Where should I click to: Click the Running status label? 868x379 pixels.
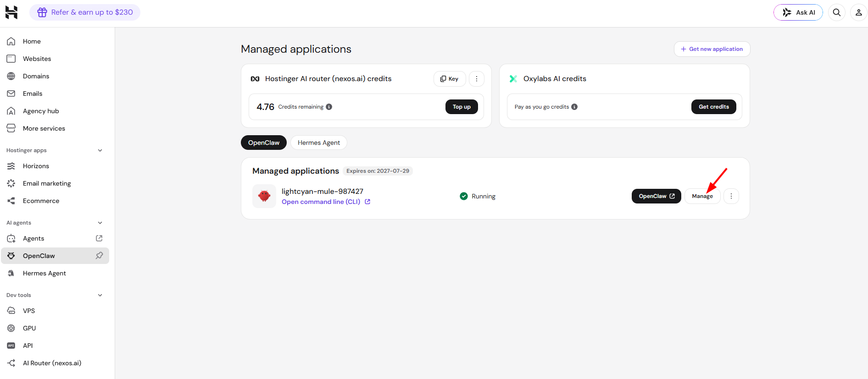pos(484,196)
